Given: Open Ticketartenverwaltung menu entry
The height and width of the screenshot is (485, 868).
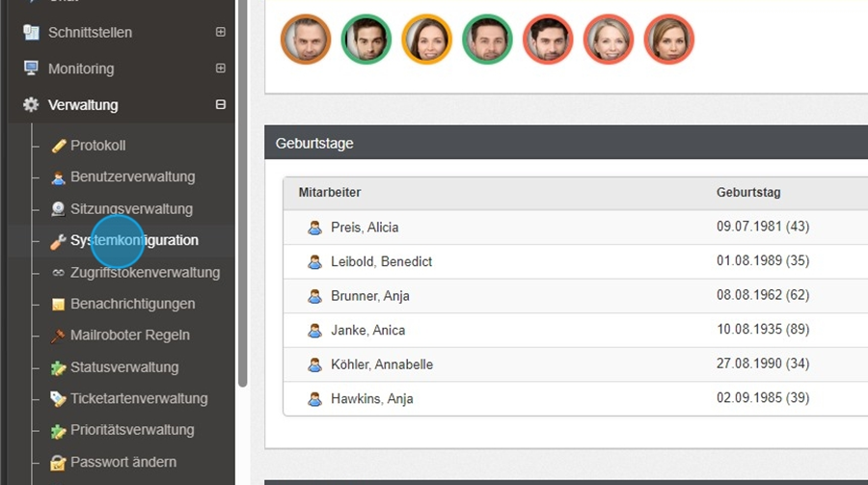Looking at the screenshot, I should click(139, 399).
